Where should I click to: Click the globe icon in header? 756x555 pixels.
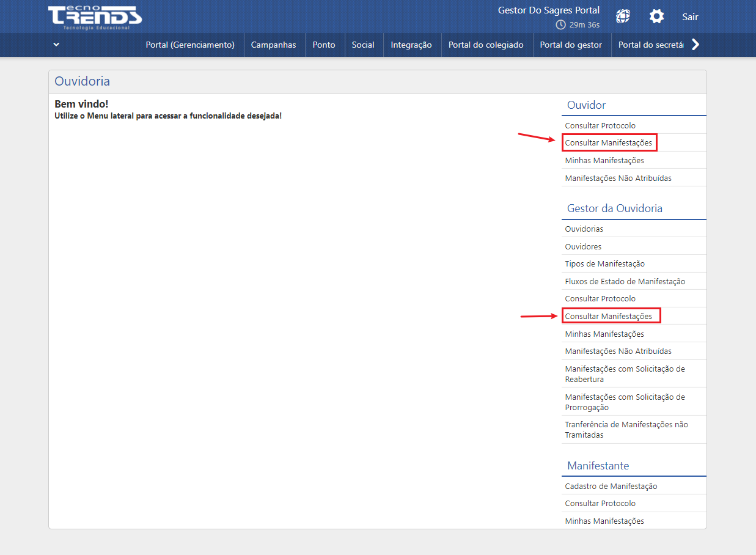(623, 17)
